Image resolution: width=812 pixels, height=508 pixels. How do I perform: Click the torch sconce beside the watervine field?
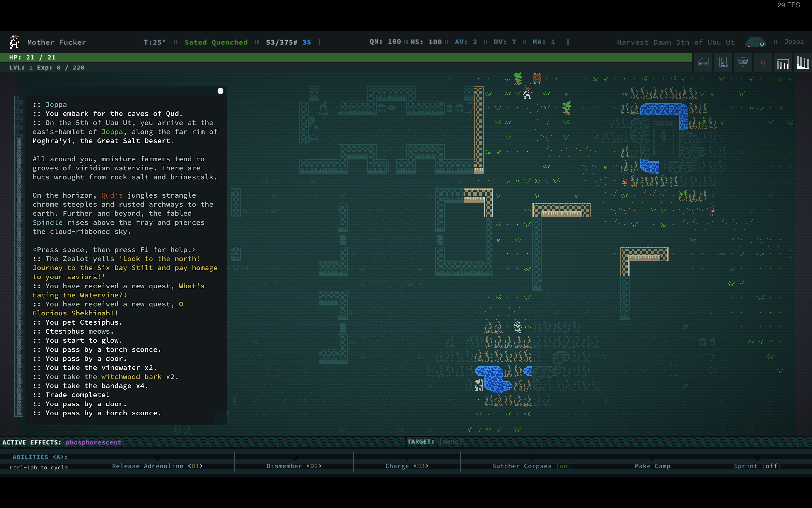pos(624,182)
